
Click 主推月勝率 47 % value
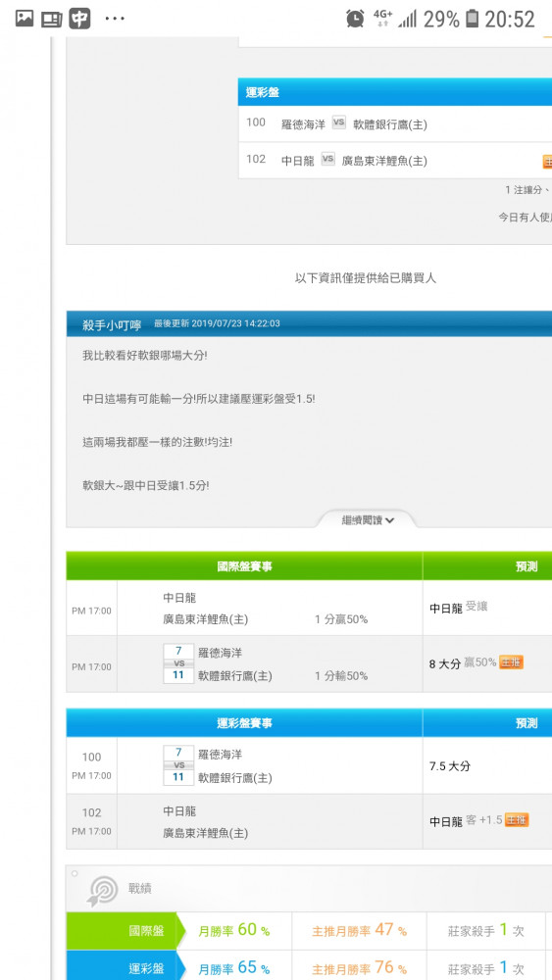[360, 931]
